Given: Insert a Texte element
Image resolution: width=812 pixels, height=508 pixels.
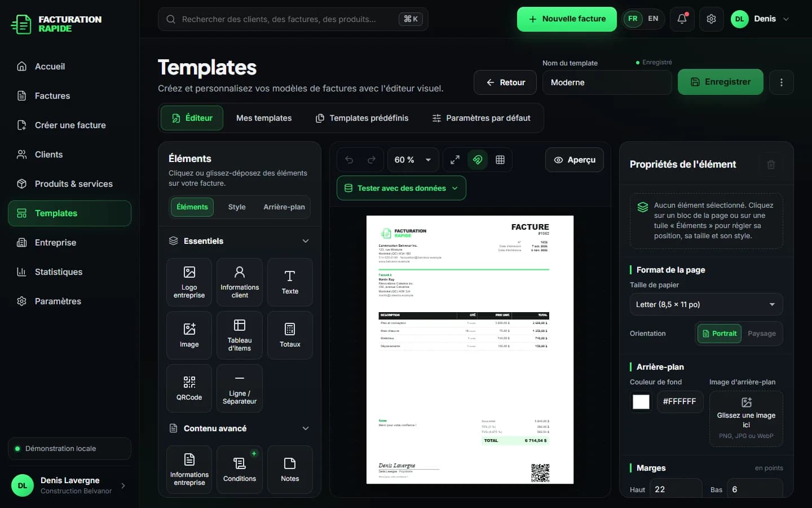Looking at the screenshot, I should click(290, 282).
